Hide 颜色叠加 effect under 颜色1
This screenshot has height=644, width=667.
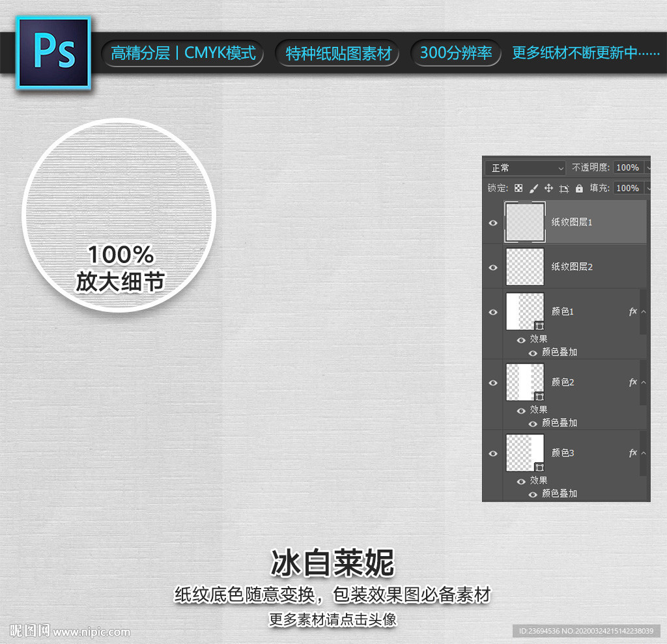[533, 353]
